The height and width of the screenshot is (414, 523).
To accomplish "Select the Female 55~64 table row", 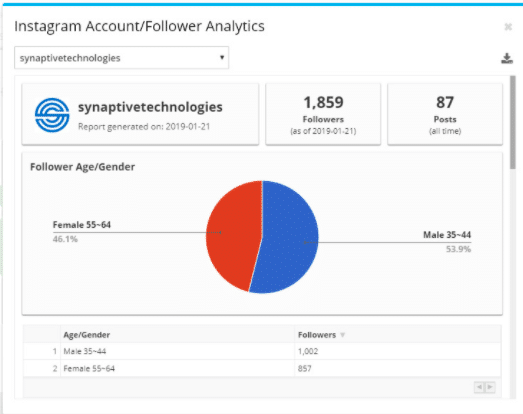I will tap(262, 368).
